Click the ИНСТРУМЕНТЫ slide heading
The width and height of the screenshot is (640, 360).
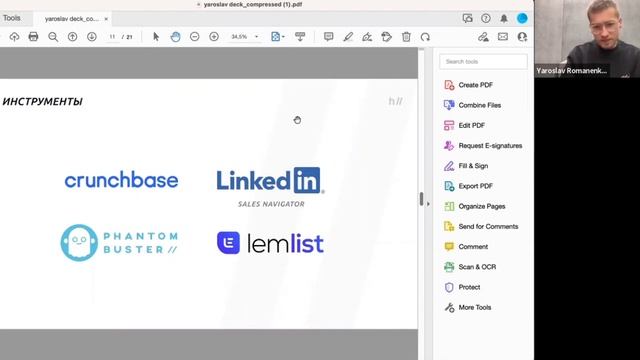coord(42,102)
